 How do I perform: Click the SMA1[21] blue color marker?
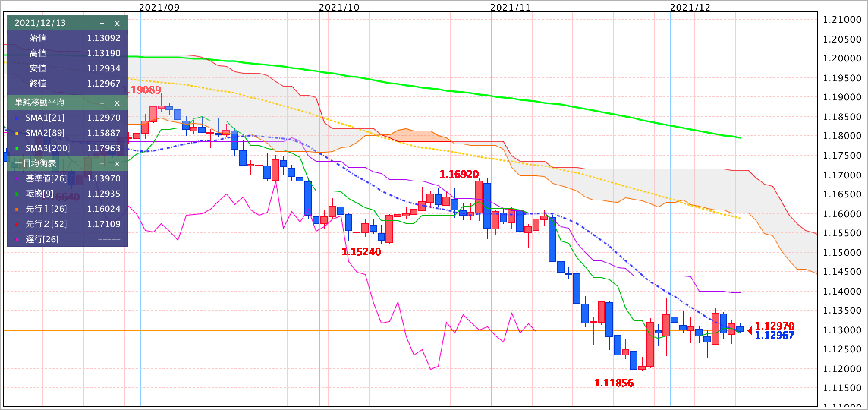point(17,118)
